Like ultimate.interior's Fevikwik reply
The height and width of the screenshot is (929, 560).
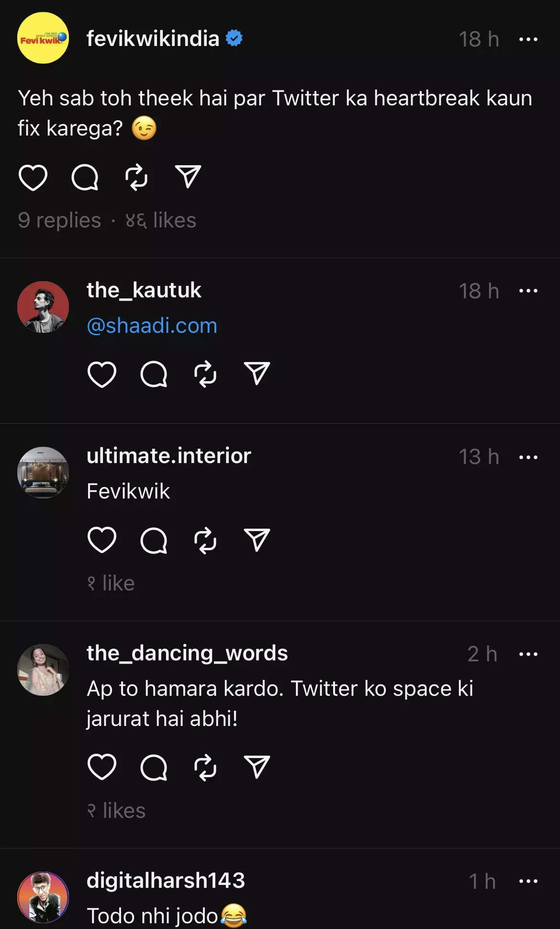coord(102,540)
